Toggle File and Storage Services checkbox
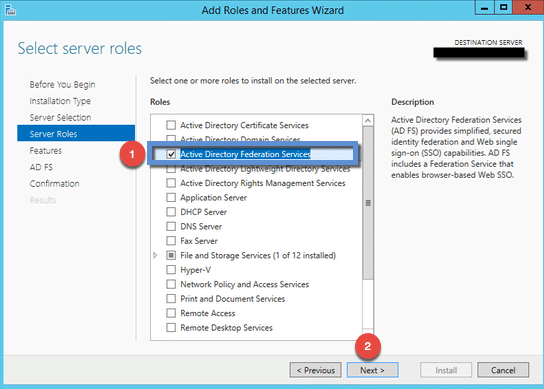The height and width of the screenshot is (389, 544). click(171, 255)
